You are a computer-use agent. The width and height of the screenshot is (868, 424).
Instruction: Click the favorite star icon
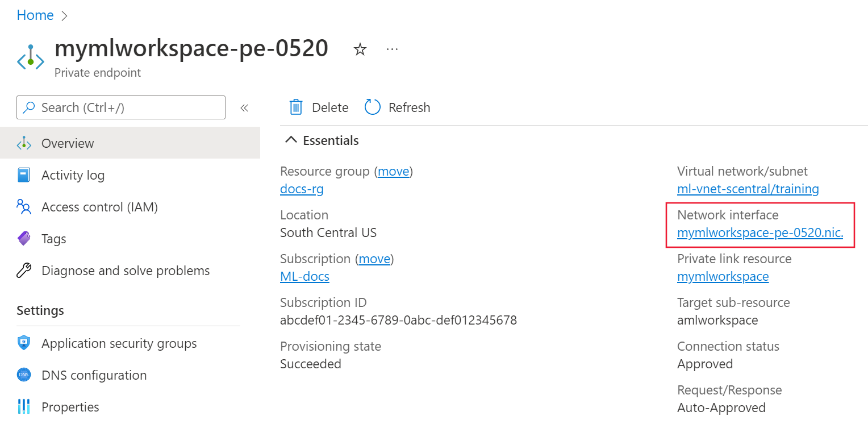360,50
